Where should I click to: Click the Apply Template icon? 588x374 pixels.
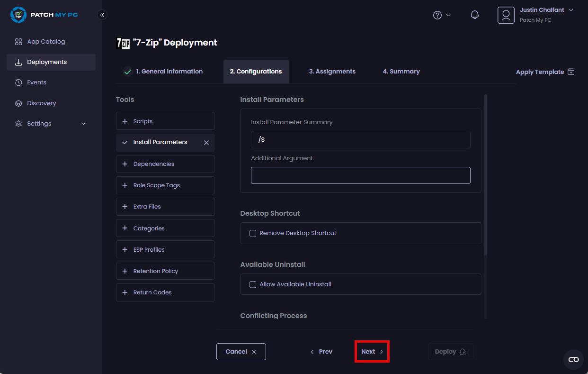point(571,72)
